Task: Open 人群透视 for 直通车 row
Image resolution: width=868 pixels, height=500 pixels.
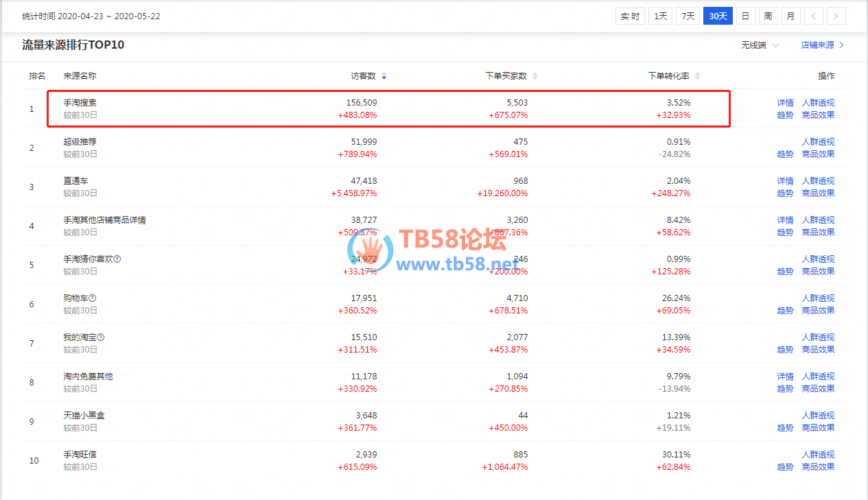Action: click(818, 181)
